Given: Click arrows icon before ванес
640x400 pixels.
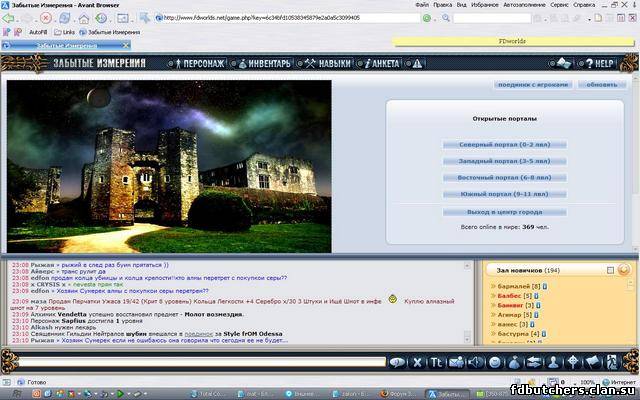Looking at the screenshot, I should (493, 324).
